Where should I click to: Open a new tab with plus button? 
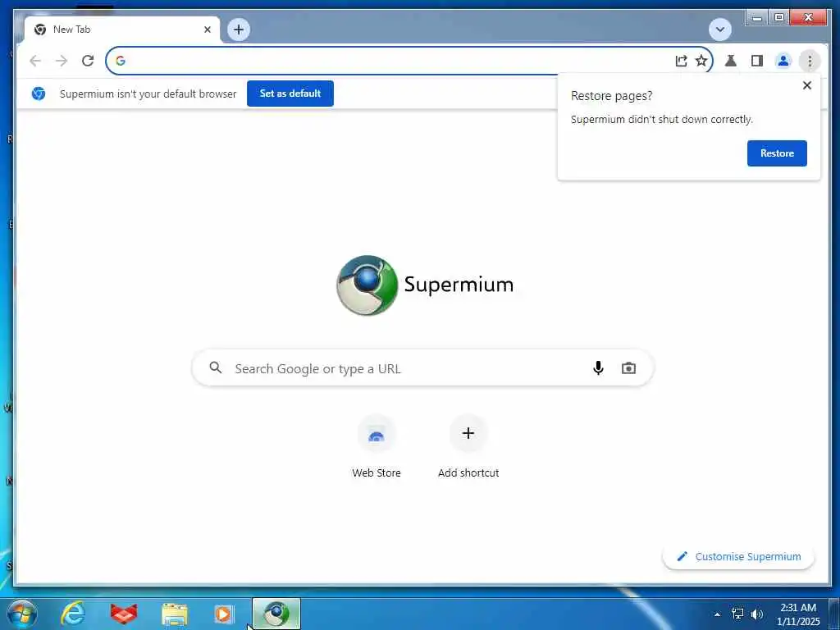click(x=239, y=30)
